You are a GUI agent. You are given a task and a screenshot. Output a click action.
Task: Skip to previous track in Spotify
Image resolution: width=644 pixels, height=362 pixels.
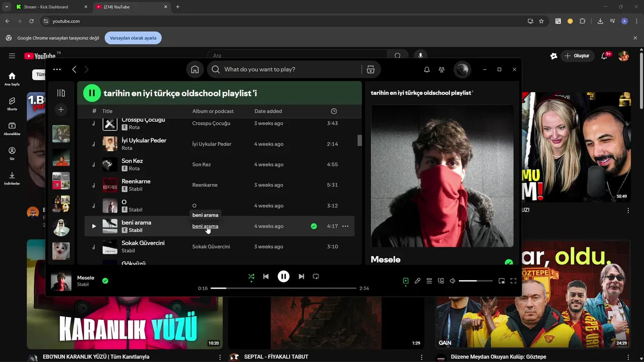pos(266,277)
